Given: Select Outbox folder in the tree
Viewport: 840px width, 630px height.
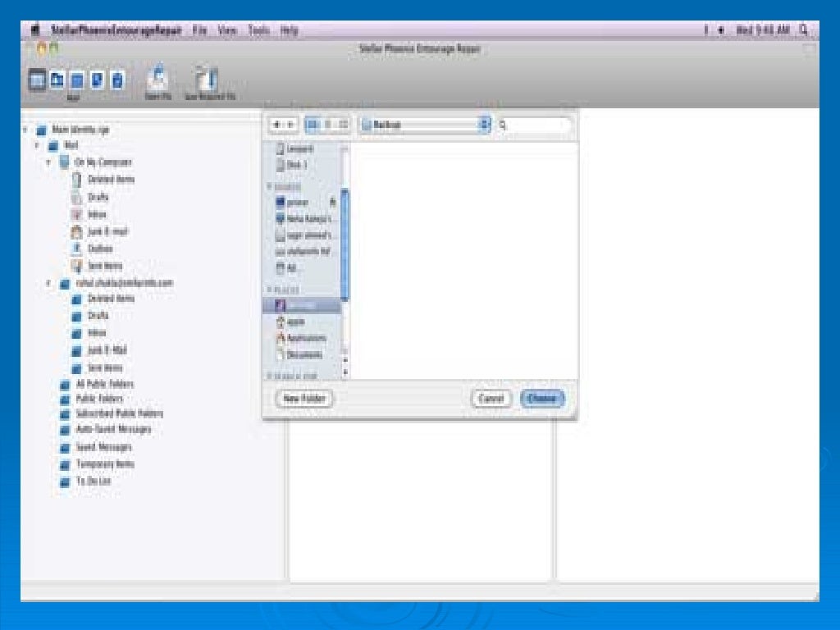Looking at the screenshot, I should pyautogui.click(x=92, y=249).
